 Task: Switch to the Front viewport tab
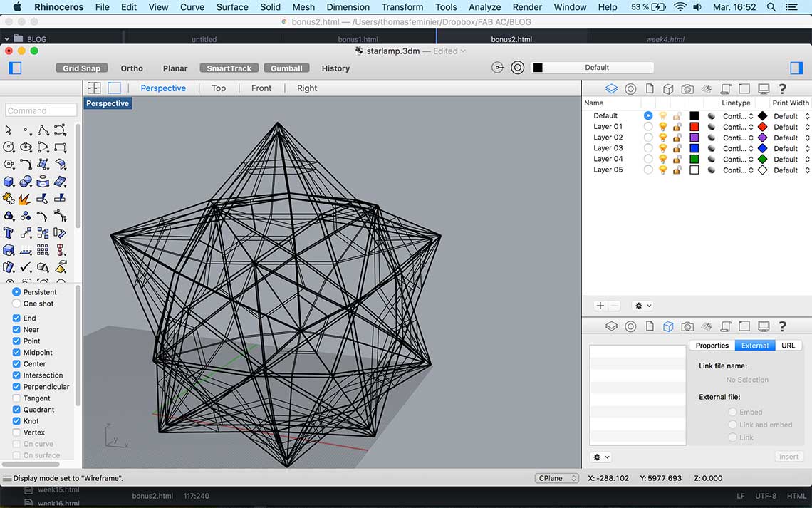[261, 88]
